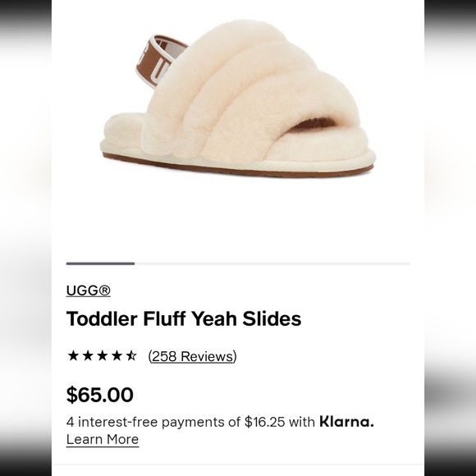Click the first star in the rating

73,355
